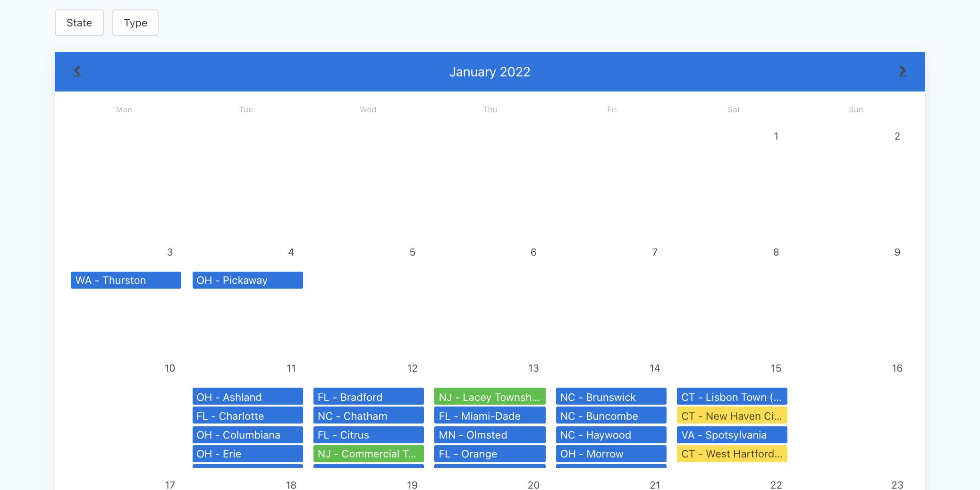Select day 5 in the calendar
The height and width of the screenshot is (490, 980).
[413, 252]
